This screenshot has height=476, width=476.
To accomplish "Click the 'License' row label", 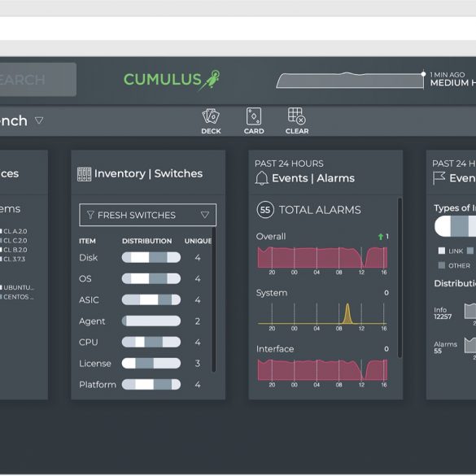I will (95, 364).
